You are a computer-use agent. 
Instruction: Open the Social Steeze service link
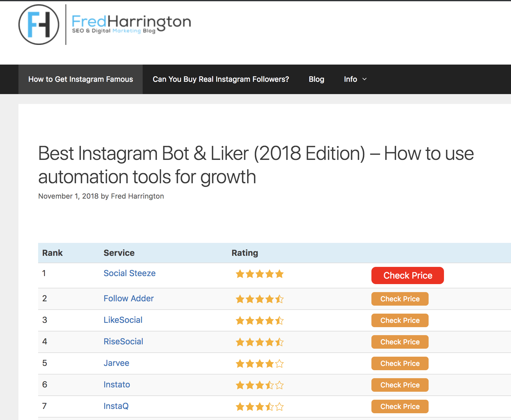coord(129,273)
